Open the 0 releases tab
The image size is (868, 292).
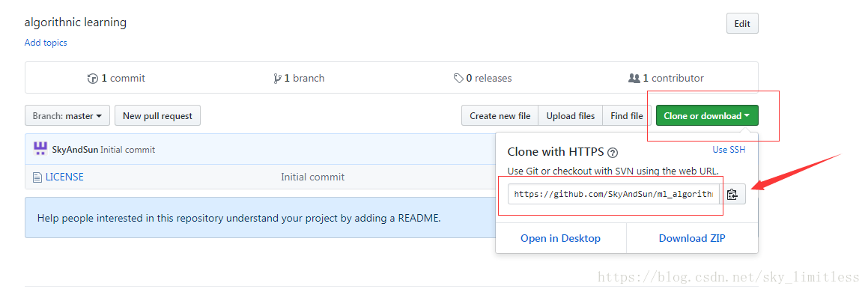(x=483, y=79)
